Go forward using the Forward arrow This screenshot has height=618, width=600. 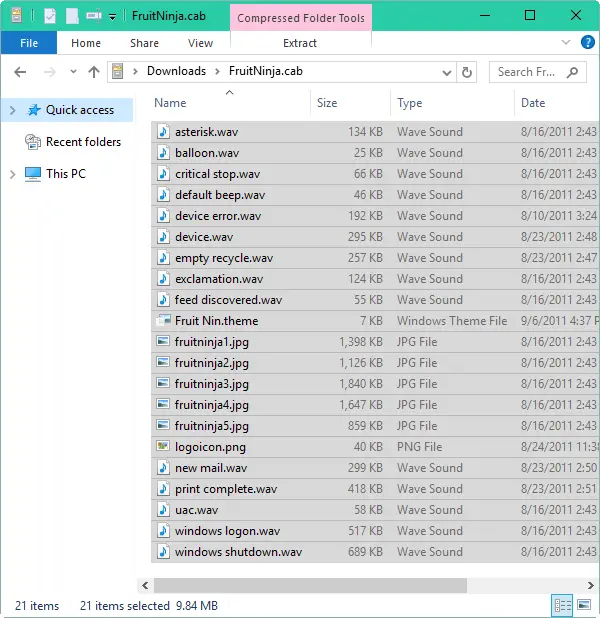[x=50, y=72]
